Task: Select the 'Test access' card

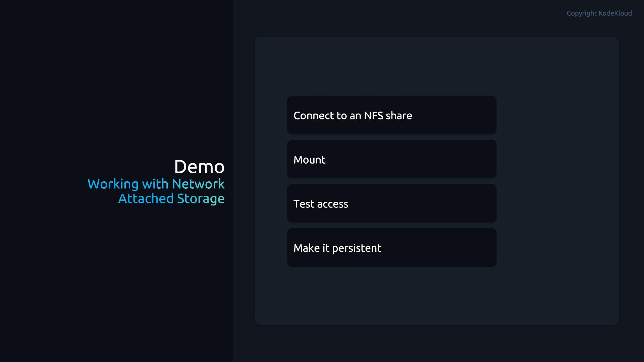Action: 392,203
